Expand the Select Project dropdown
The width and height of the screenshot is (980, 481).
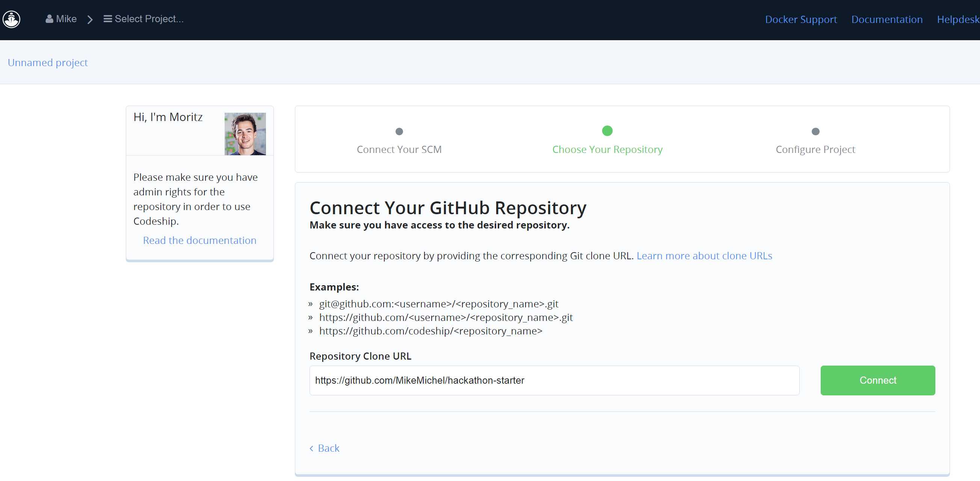(143, 19)
